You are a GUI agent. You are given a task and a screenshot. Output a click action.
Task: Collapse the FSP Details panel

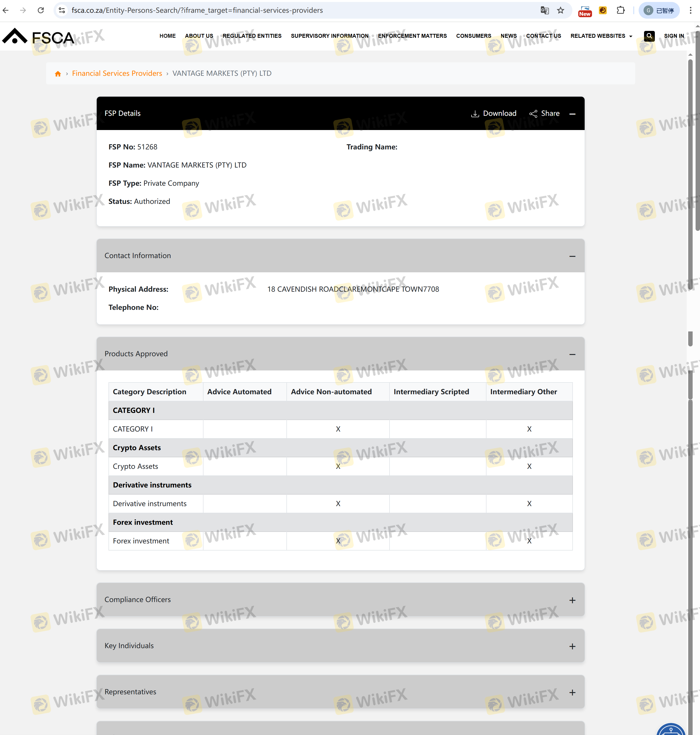572,114
